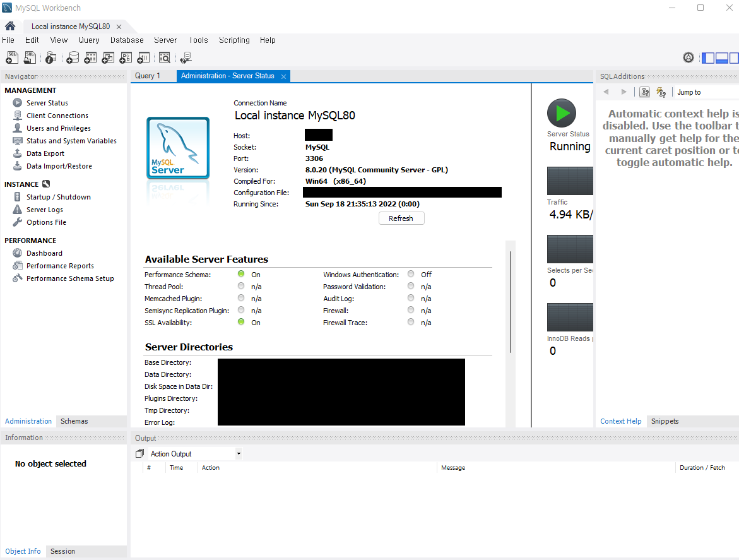Select the Context Help tab

point(621,421)
